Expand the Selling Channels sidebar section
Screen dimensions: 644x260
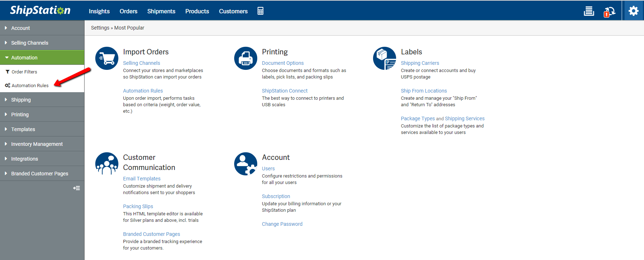click(42, 42)
